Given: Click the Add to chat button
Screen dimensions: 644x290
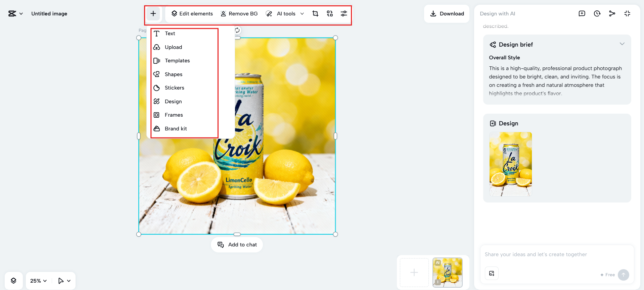Looking at the screenshot, I should point(237,245).
